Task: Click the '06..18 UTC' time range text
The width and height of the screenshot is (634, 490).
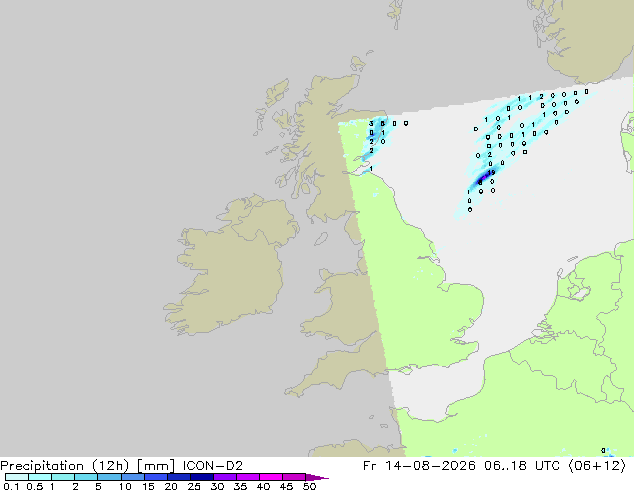Action: point(522,466)
